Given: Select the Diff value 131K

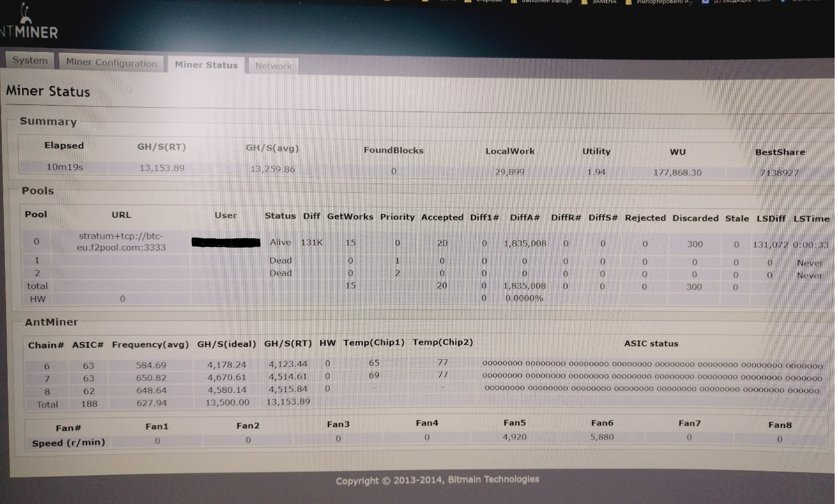Looking at the screenshot, I should 311,242.
